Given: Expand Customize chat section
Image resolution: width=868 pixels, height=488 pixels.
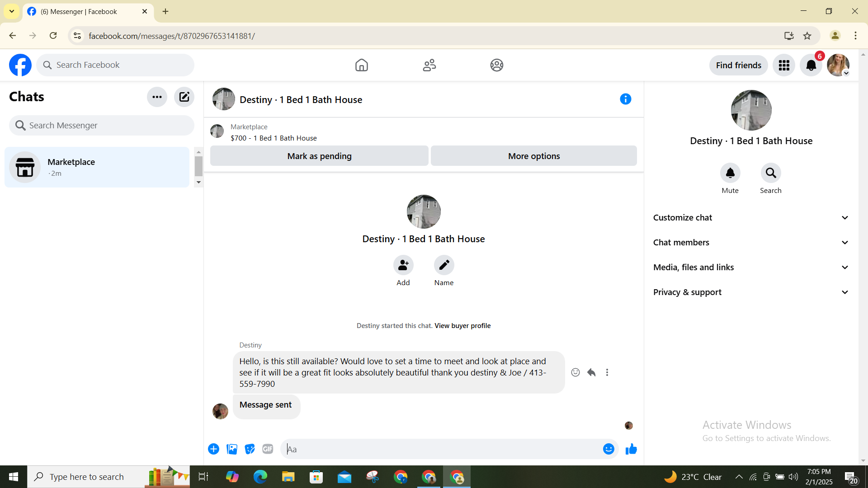Looking at the screenshot, I should point(750,217).
